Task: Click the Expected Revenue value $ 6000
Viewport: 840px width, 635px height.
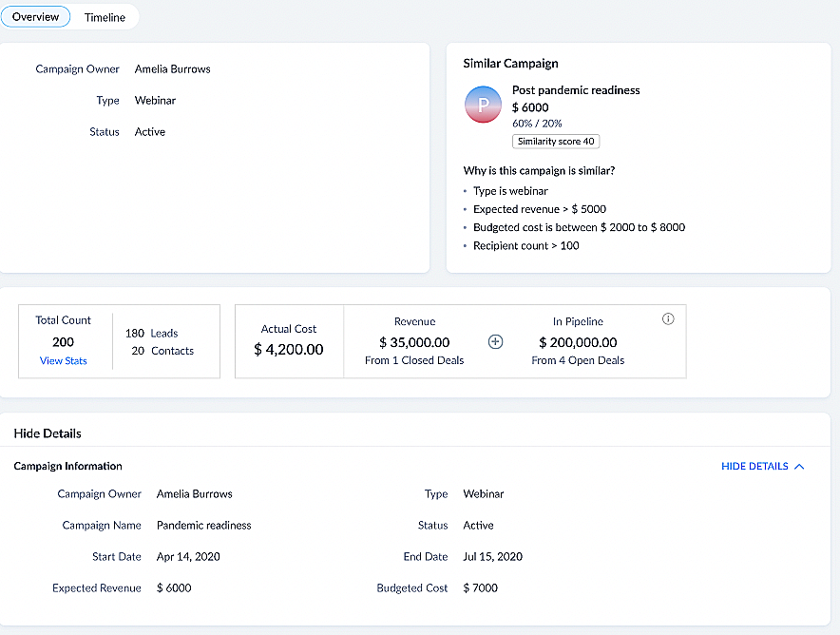Action: 174,588
